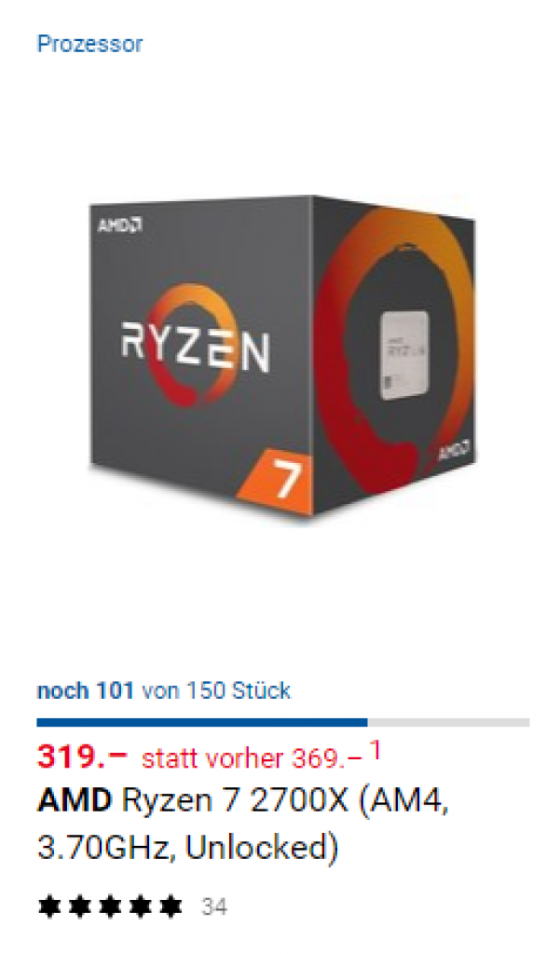
Task: Click the RYZEN lettering on the box
Action: (195, 348)
